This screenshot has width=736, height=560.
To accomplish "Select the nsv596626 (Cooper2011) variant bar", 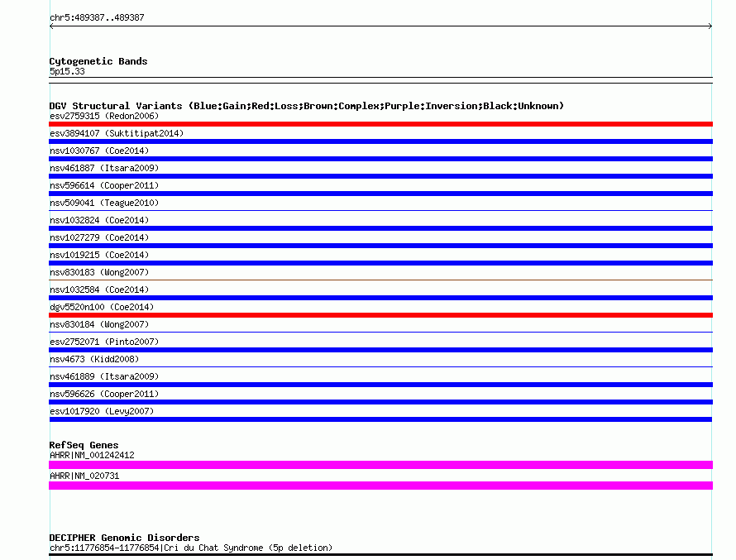I will [x=380, y=402].
